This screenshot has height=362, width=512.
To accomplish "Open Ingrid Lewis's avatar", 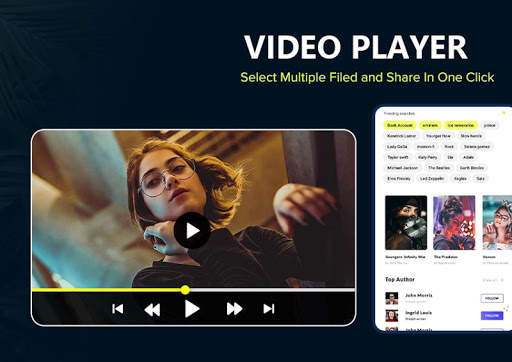I will [x=392, y=315].
